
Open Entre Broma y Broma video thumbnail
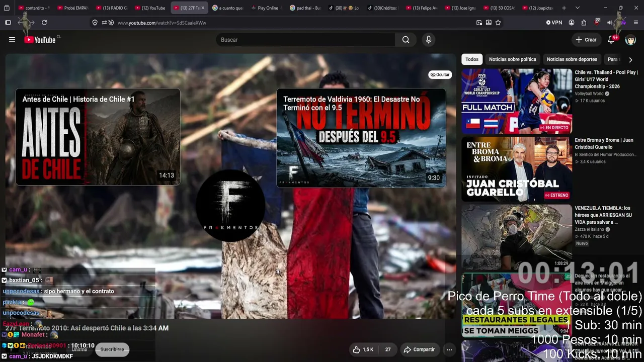tap(517, 169)
